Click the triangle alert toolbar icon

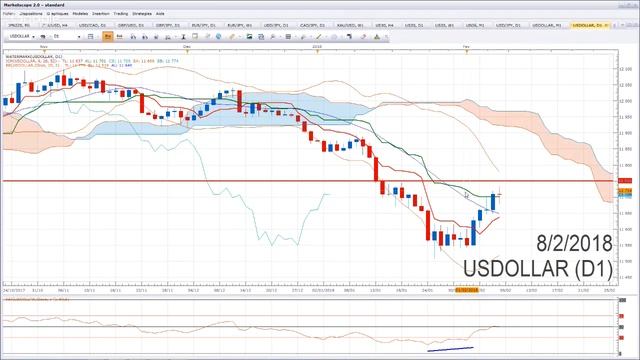click(377, 37)
